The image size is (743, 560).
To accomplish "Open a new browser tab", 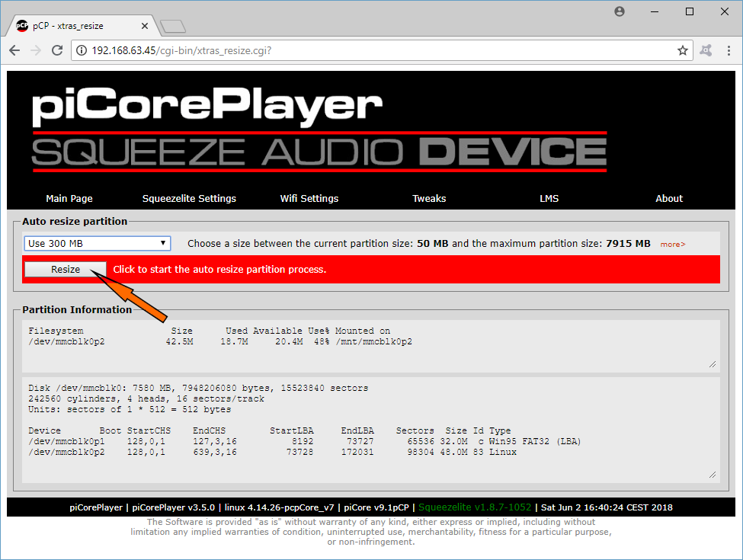I will 173,27.
